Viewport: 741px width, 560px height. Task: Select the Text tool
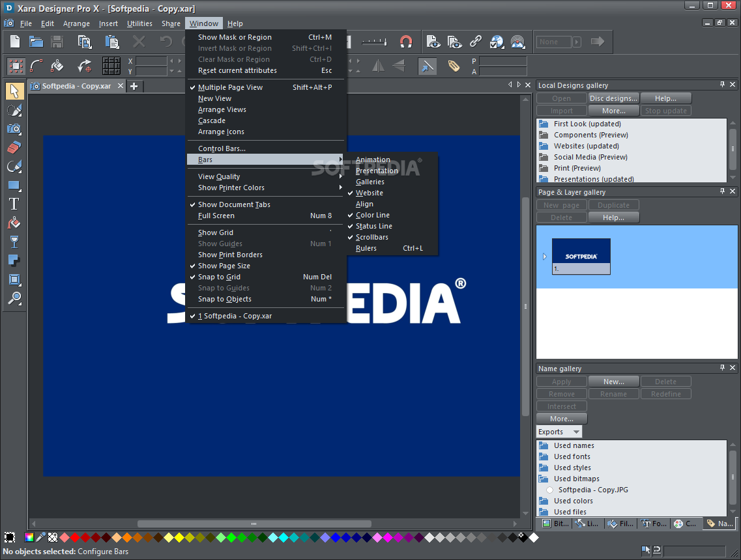point(14,204)
